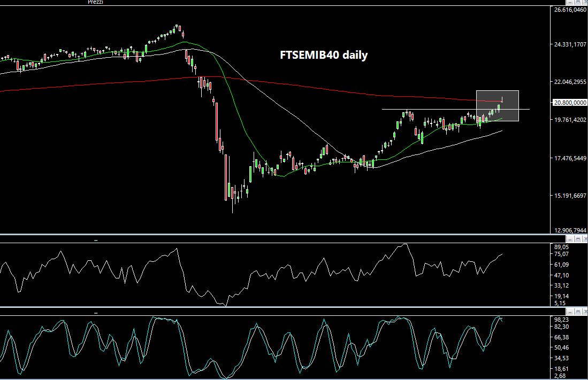Click the Prezzi panel title
Screen dimensions: 588x380
coord(95,2)
